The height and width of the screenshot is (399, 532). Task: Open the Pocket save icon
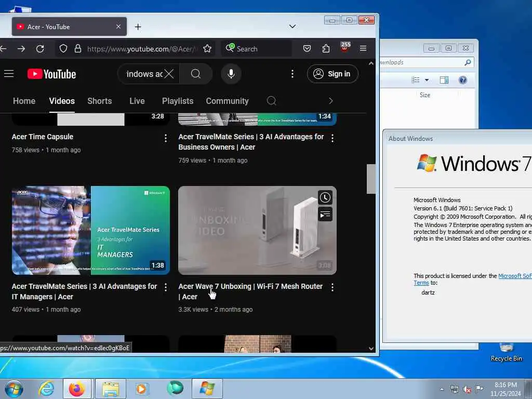[307, 48]
